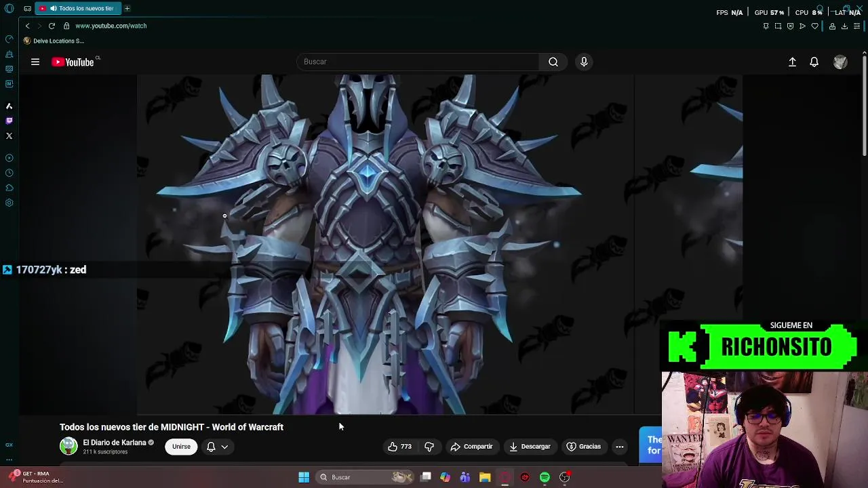
Task: Open GX Control speedometer sidebar icon
Action: (x=9, y=39)
